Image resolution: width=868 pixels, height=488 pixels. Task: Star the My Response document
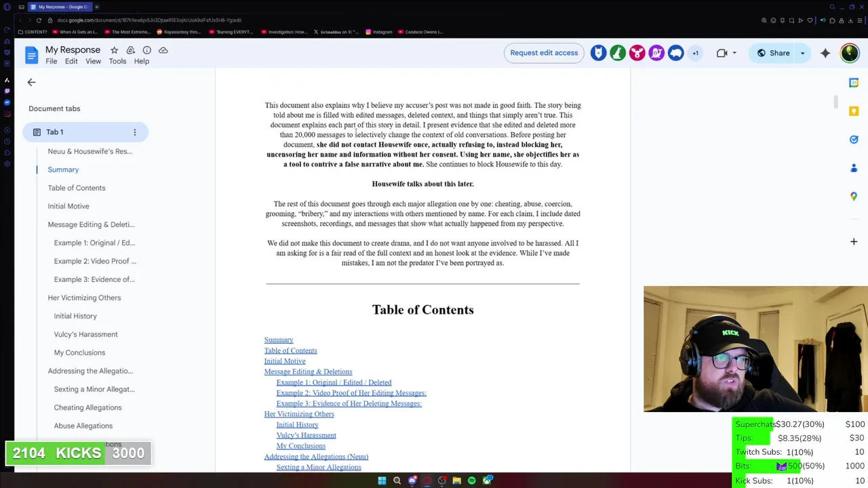[114, 50]
